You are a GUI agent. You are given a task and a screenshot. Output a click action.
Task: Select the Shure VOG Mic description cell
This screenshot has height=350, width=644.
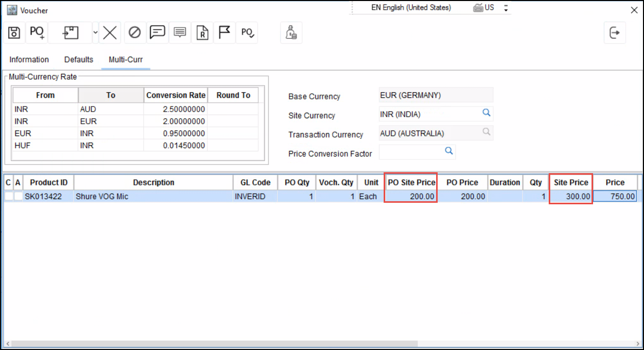[x=153, y=196]
